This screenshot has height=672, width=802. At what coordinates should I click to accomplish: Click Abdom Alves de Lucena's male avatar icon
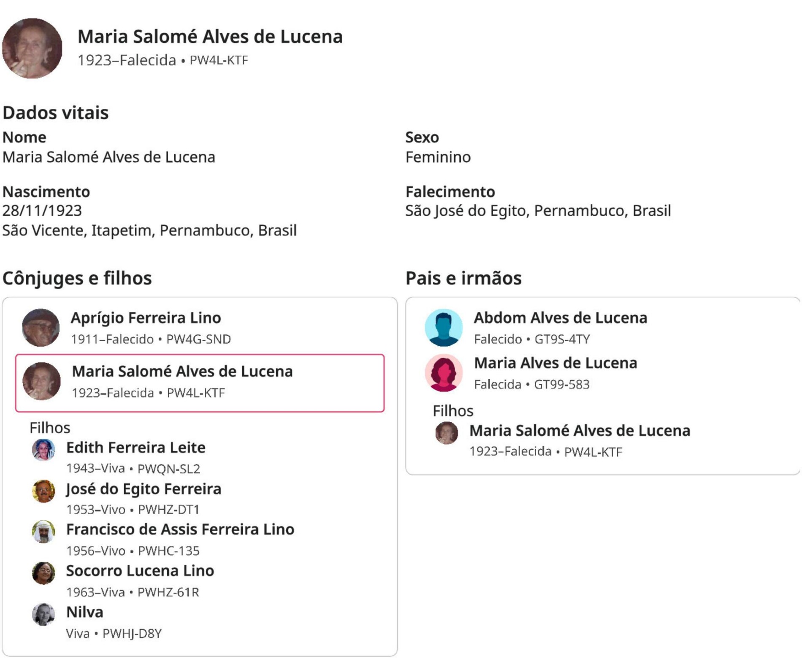pyautogui.click(x=443, y=327)
